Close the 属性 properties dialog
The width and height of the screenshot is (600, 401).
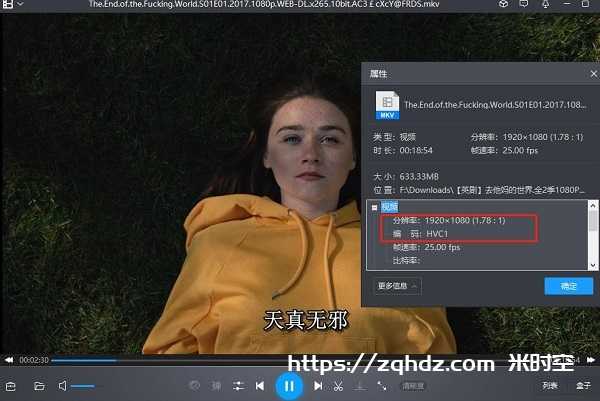pos(593,74)
